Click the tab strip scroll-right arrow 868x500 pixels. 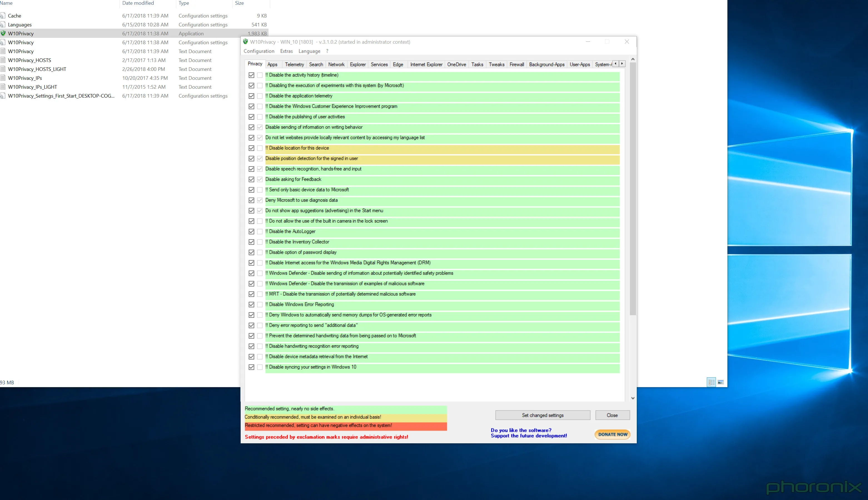[622, 63]
